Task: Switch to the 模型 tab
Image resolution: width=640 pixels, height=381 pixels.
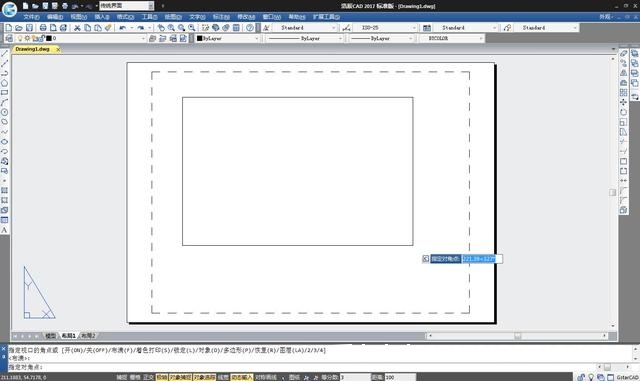Action: 51,336
